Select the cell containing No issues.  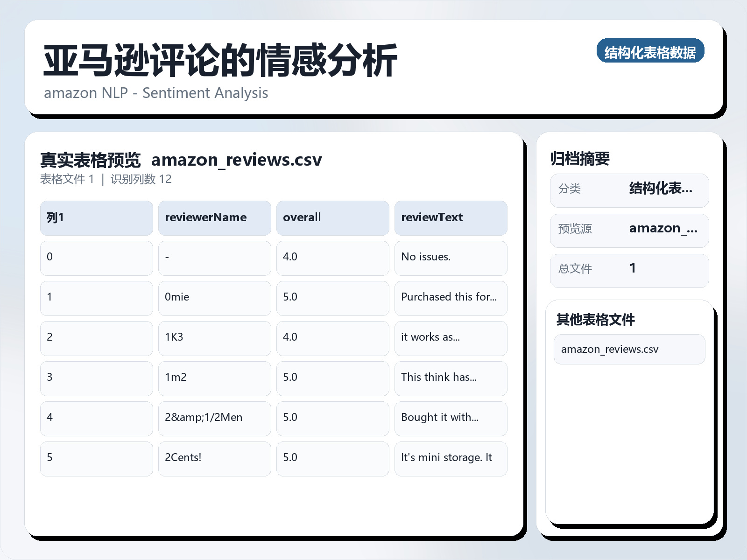451,258
